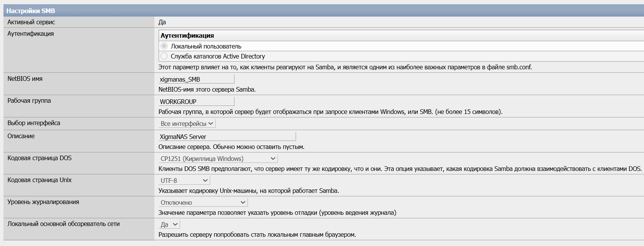Click the "Настройки SMB" section header

[31, 11]
